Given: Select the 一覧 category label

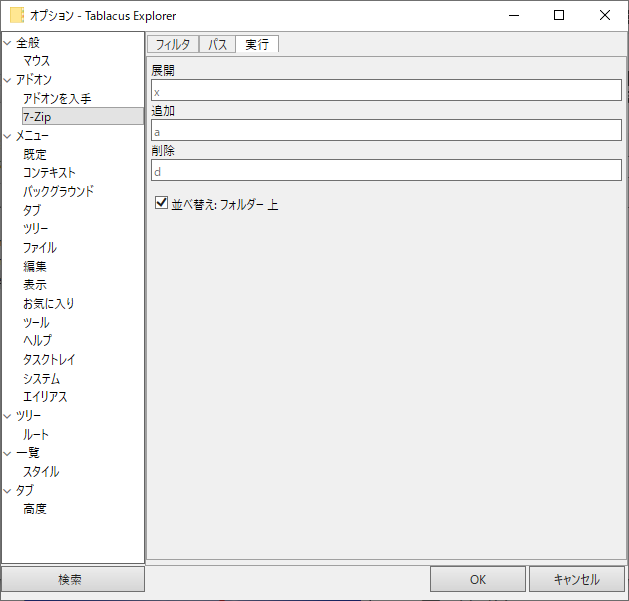Looking at the screenshot, I should 28,453.
